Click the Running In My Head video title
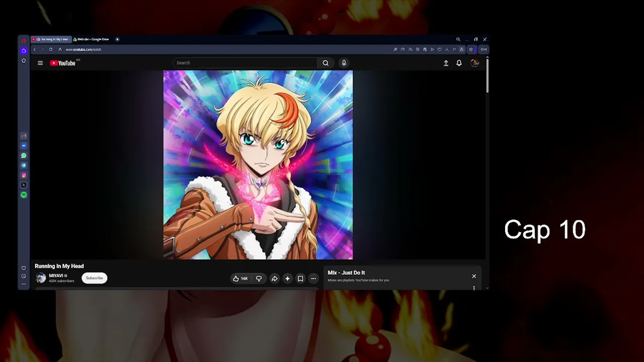 [59, 266]
